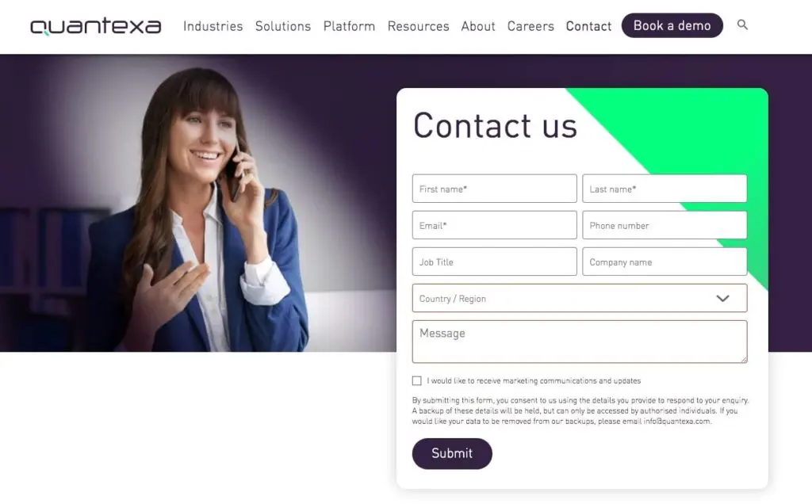Open the Industries menu
The image size is (812, 504).
pos(213,26)
